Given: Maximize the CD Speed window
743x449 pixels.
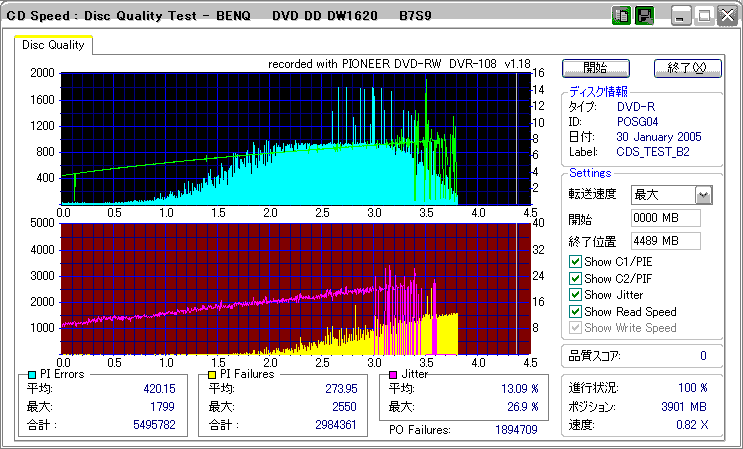Looking at the screenshot, I should tap(704, 16).
